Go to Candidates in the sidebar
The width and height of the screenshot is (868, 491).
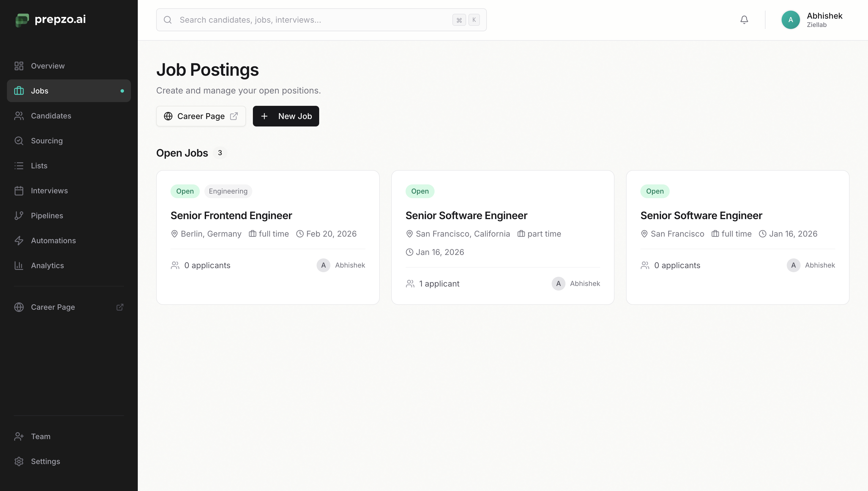click(x=51, y=116)
